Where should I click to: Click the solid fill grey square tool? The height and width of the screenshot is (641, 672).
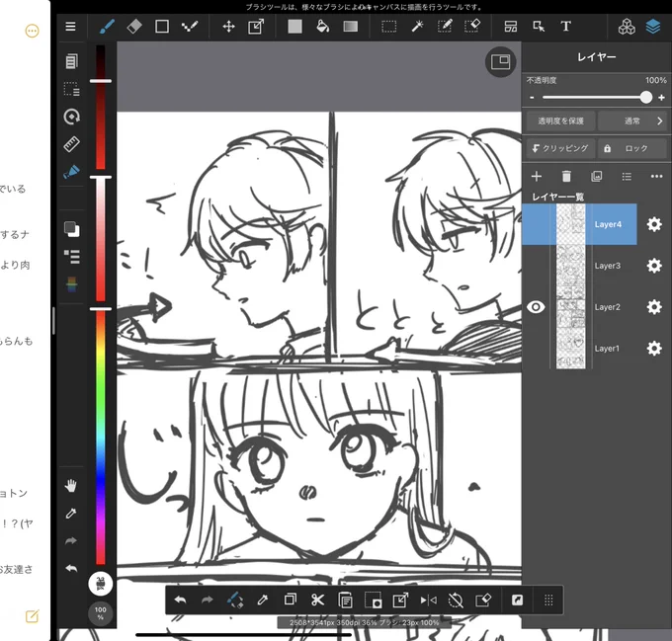coord(294,27)
